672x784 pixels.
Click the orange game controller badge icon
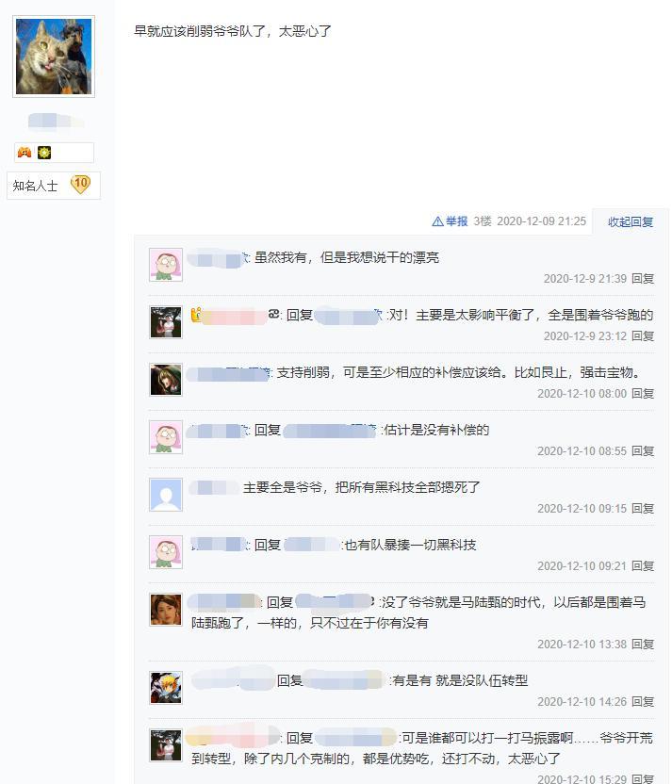point(25,152)
